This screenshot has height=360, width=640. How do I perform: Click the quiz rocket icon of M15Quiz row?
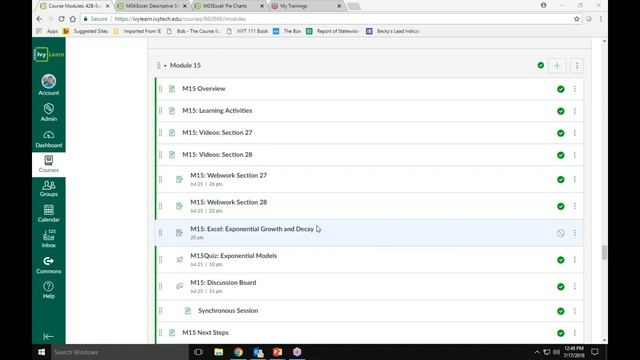(180, 260)
